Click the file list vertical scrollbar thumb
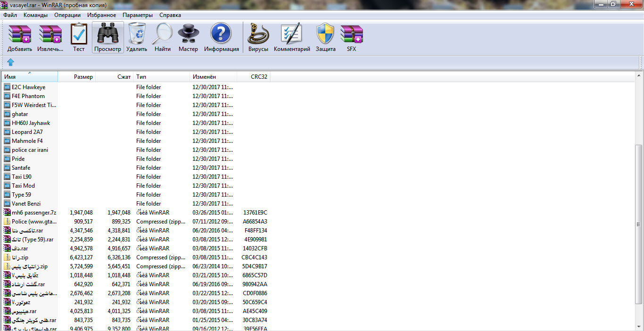 [x=639, y=224]
